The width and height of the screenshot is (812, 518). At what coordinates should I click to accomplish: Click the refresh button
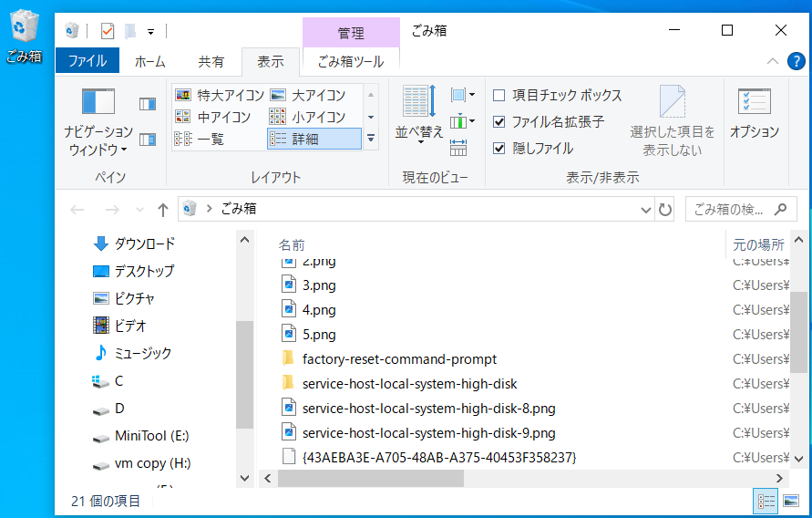[664, 210]
